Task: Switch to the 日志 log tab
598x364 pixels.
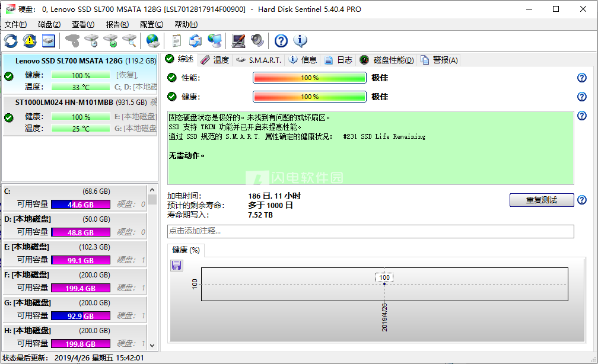Action: pos(339,60)
